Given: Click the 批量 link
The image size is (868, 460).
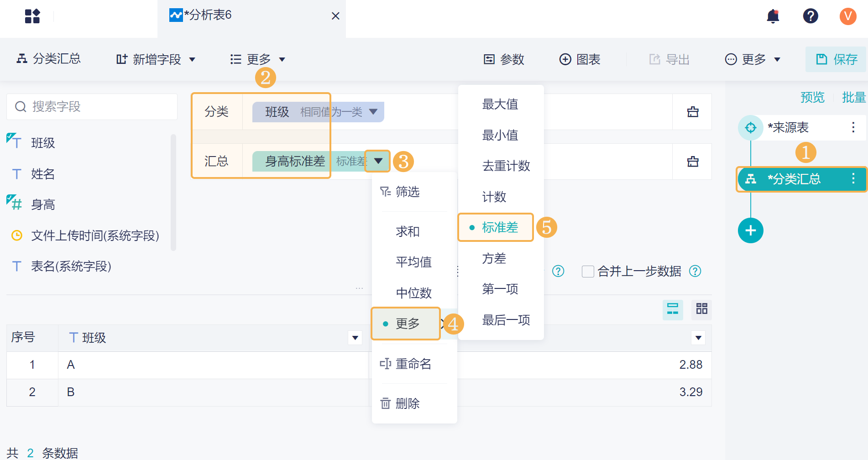Looking at the screenshot, I should (854, 97).
